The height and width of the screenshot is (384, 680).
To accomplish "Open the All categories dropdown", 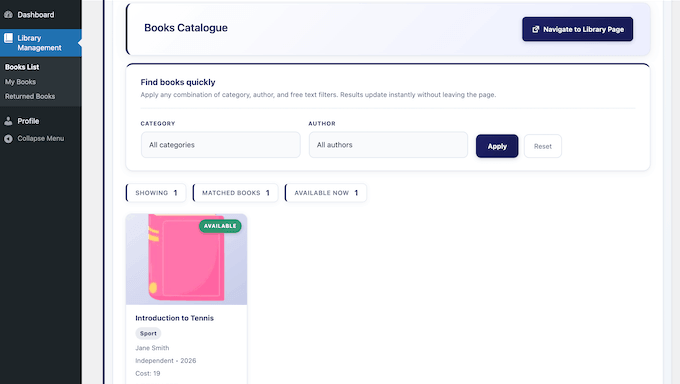I will [x=220, y=145].
